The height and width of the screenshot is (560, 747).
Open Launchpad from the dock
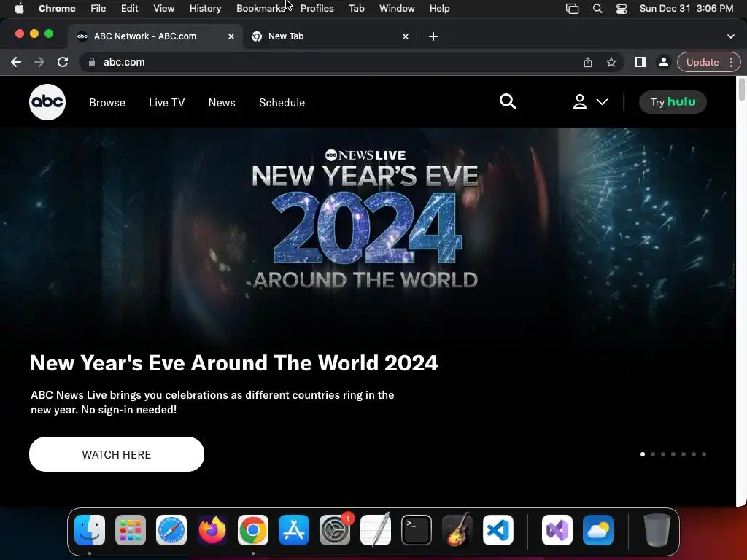click(131, 529)
